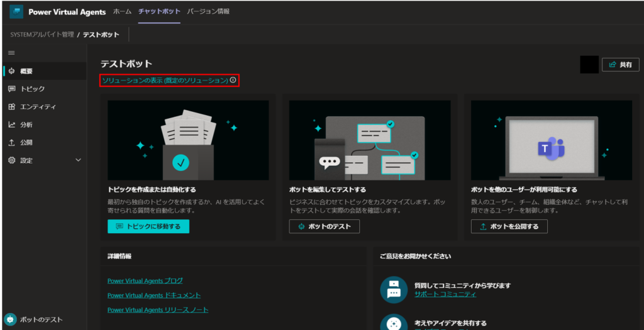Open the Power Virtual Agents ブログ link
The width and height of the screenshot is (644, 330).
coord(145,281)
